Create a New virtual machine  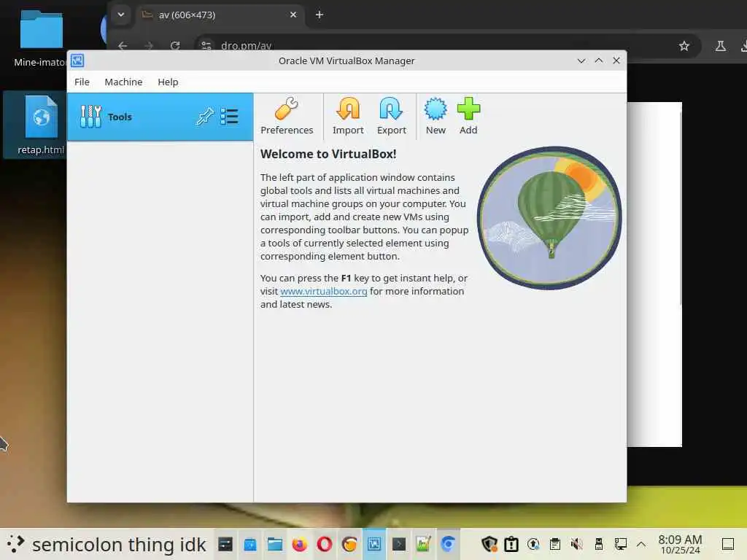coord(436,116)
